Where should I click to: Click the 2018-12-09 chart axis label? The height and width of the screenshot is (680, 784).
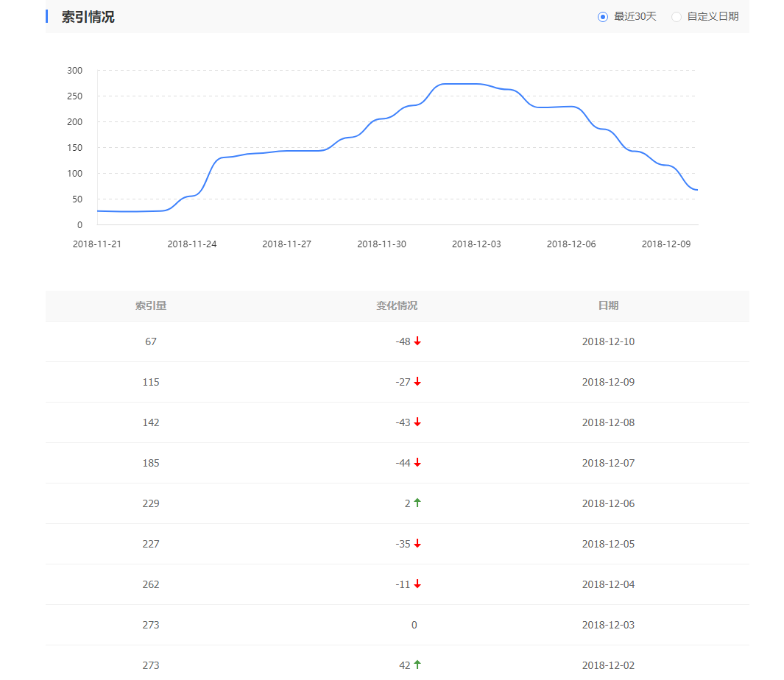(x=666, y=244)
